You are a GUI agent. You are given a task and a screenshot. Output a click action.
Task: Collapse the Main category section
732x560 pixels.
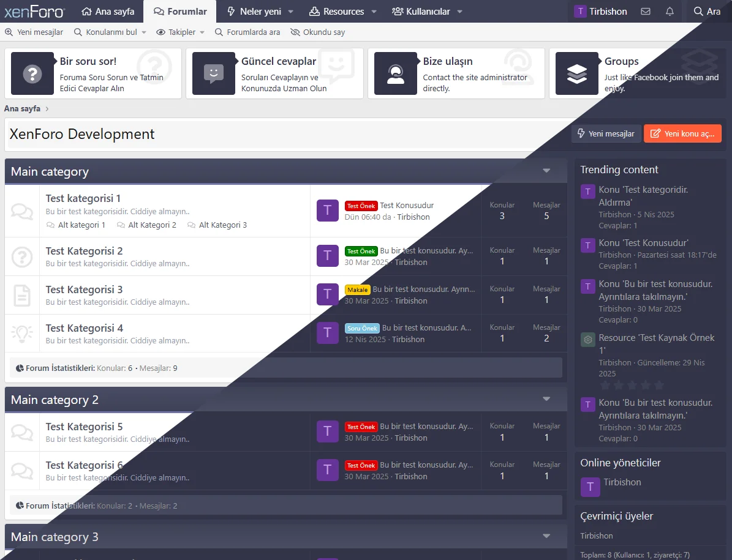[x=546, y=171]
